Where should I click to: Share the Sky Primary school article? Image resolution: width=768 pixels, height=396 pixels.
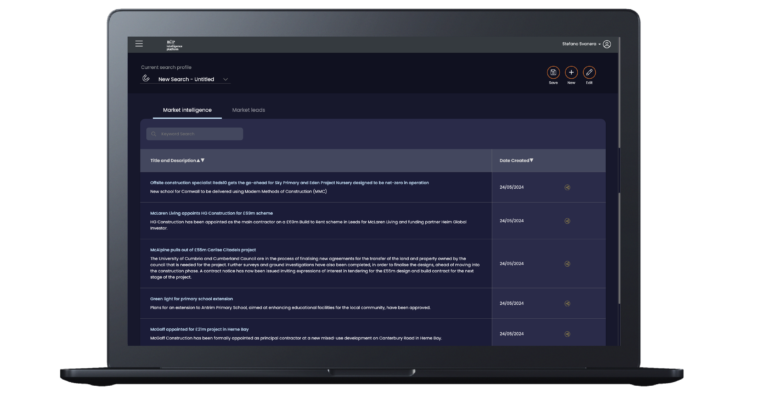click(567, 187)
